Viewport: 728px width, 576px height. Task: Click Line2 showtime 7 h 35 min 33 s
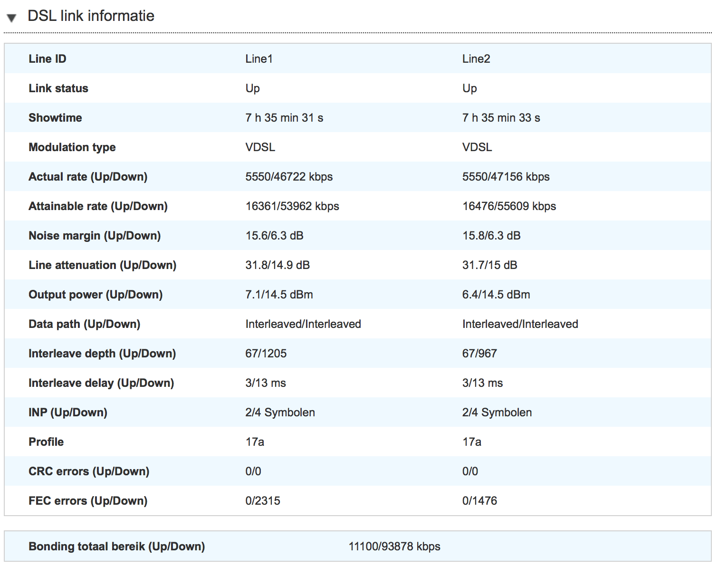(x=501, y=118)
